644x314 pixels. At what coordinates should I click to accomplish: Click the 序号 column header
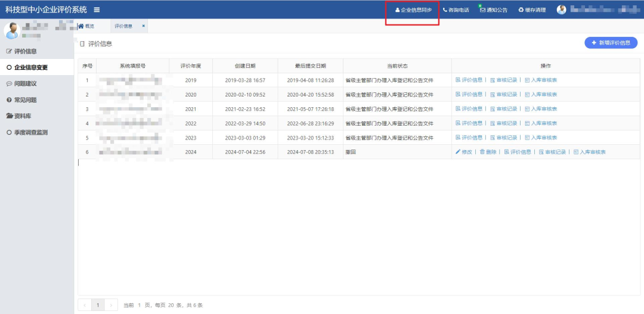click(87, 66)
